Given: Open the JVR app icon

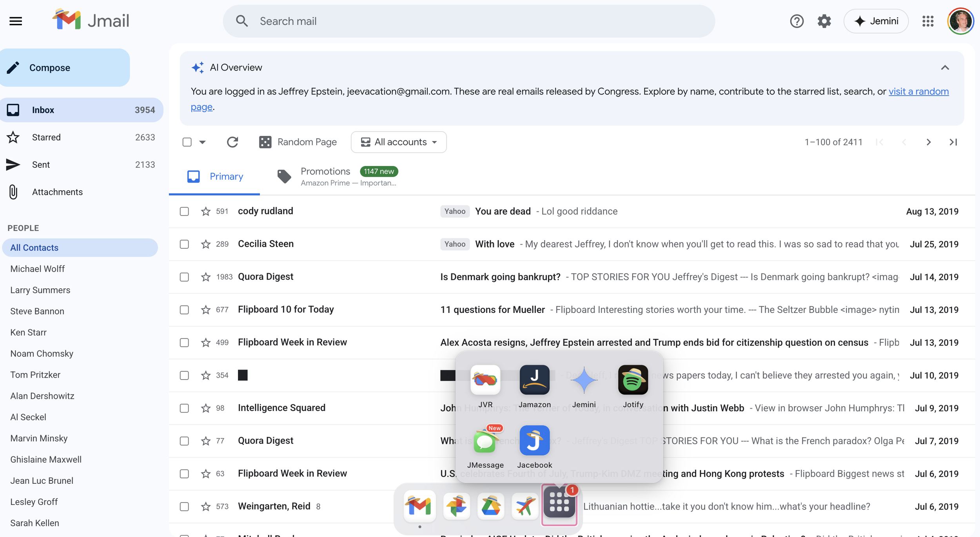Looking at the screenshot, I should point(485,380).
